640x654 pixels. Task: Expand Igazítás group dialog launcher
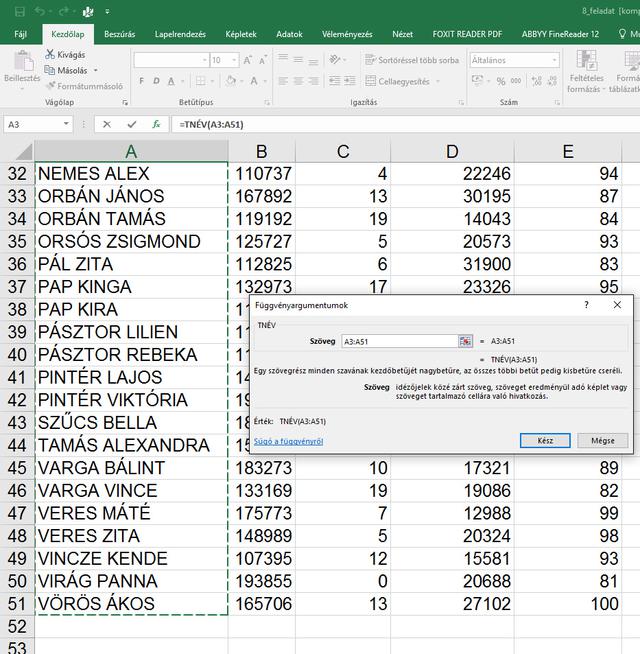click(461, 102)
